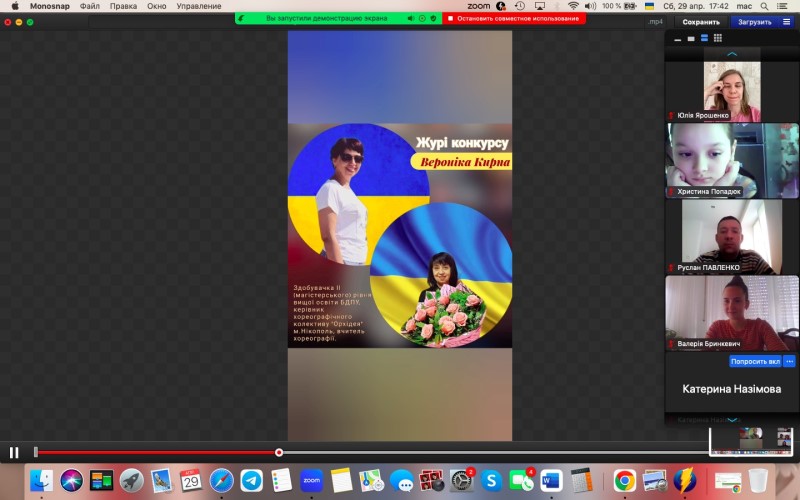800x500 pixels.
Task: Click the video preview thumbnail at the timeline end
Action: click(751, 441)
